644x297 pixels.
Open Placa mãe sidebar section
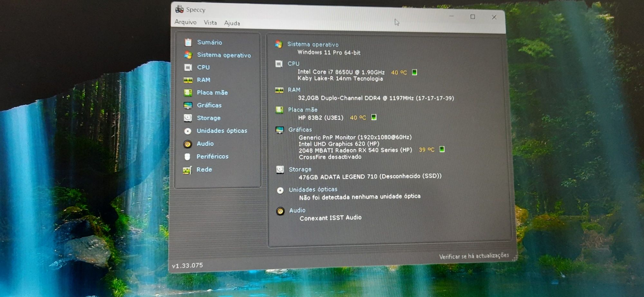coord(213,92)
